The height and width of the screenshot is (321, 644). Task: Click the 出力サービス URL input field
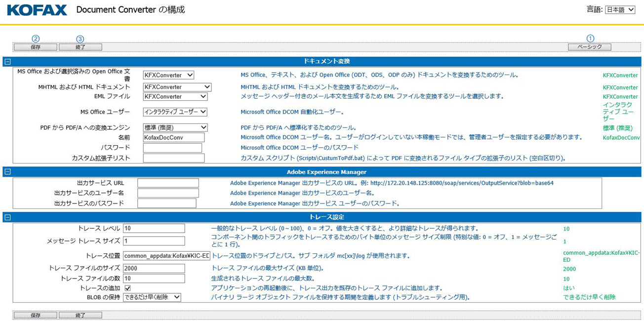click(168, 183)
